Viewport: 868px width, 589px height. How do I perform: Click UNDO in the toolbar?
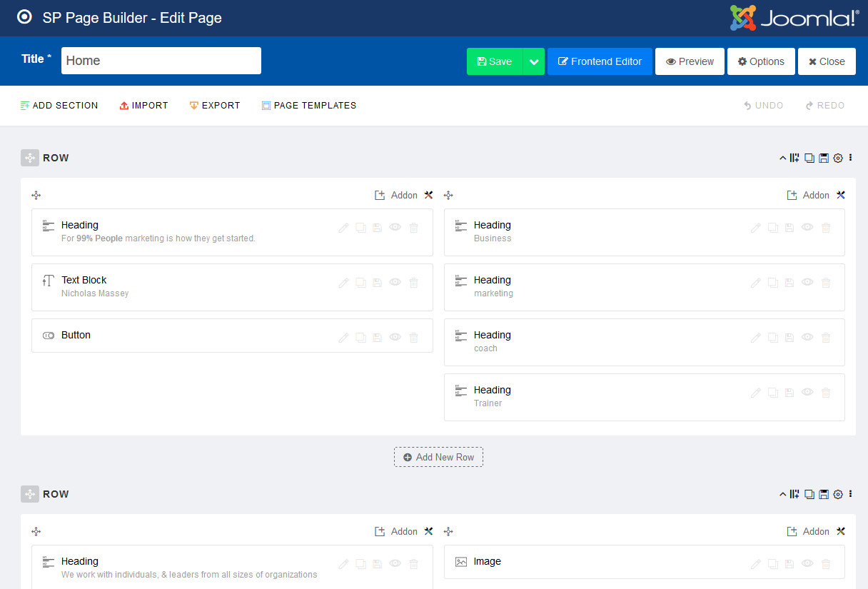tap(763, 105)
